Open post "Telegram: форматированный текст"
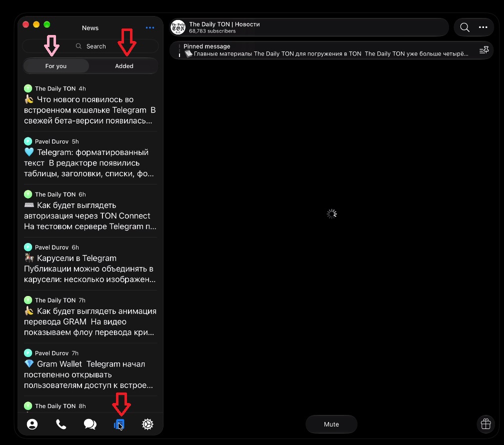The image size is (504, 445). (90, 158)
